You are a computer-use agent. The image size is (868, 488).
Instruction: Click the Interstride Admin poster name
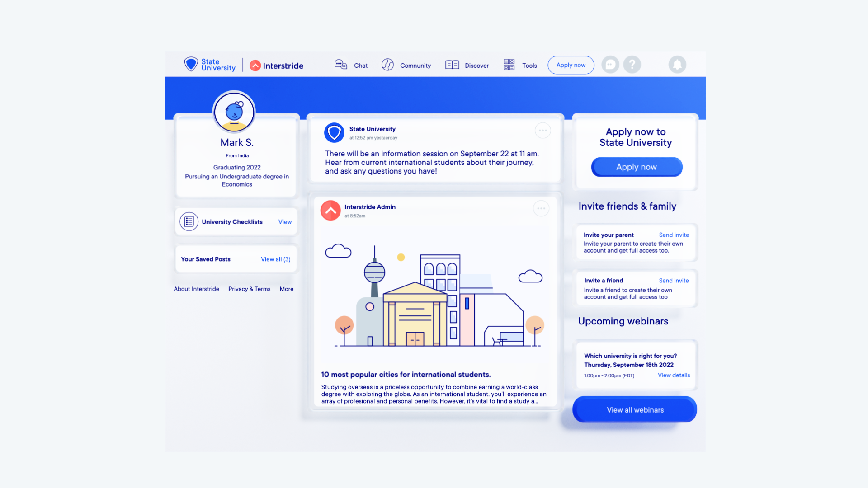tap(370, 207)
